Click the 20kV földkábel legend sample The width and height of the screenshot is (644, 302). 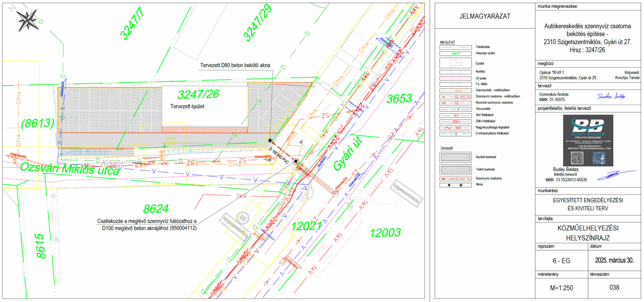(x=455, y=121)
